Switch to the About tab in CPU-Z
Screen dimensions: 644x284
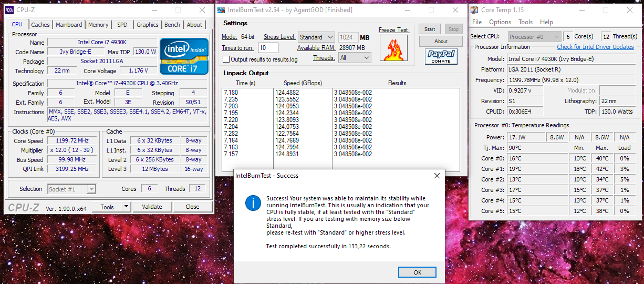[194, 25]
